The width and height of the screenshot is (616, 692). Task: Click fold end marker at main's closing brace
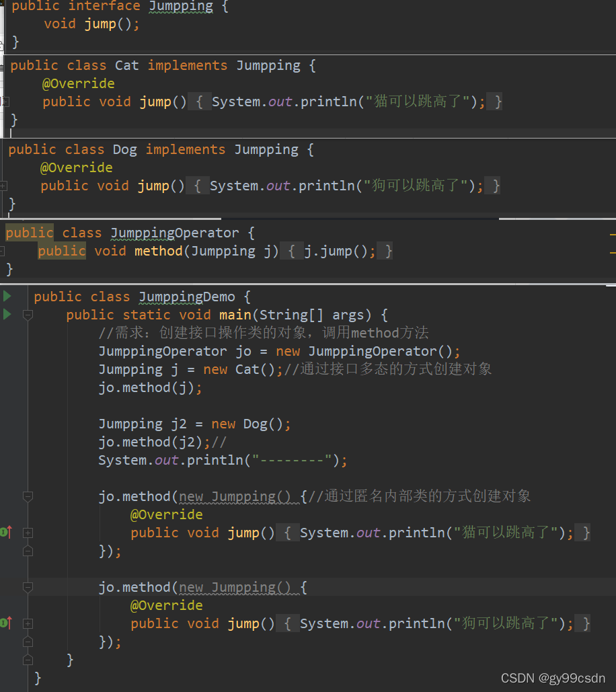pyautogui.click(x=28, y=660)
